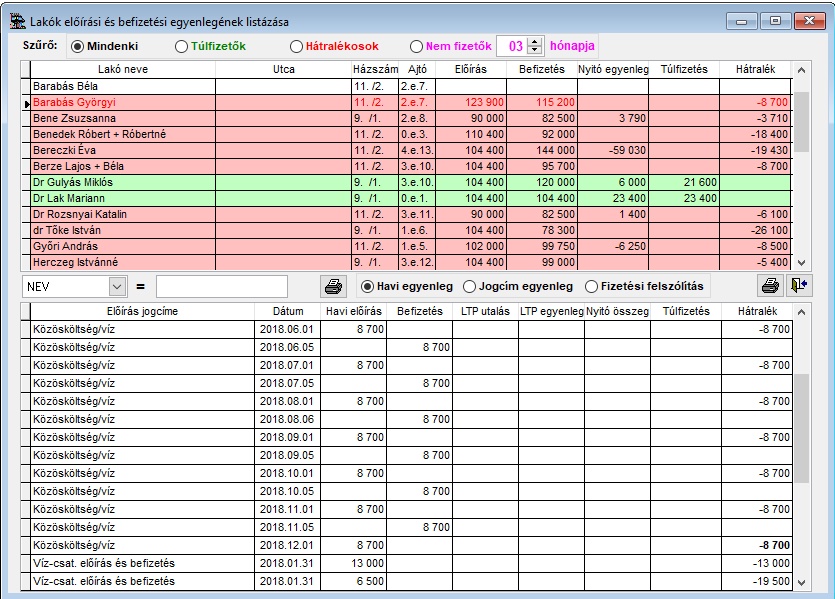
Task: Click the printer icon beside the filter text field
Action: tap(333, 286)
